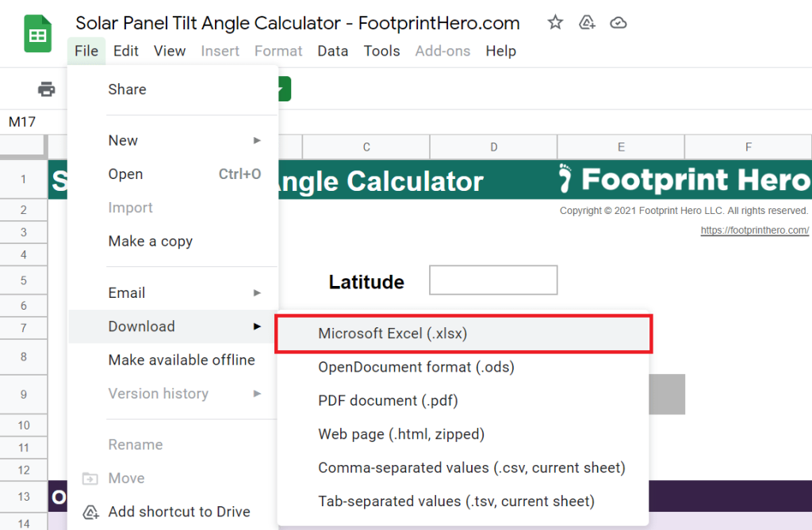This screenshot has height=530, width=812.
Task: Select Import in the File menu
Action: point(173,208)
